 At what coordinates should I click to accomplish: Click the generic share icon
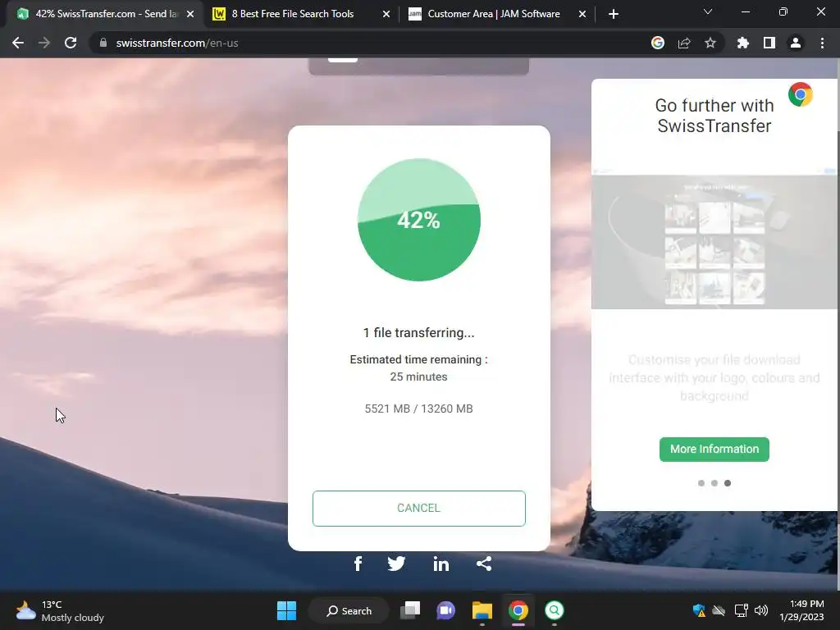coord(484,564)
